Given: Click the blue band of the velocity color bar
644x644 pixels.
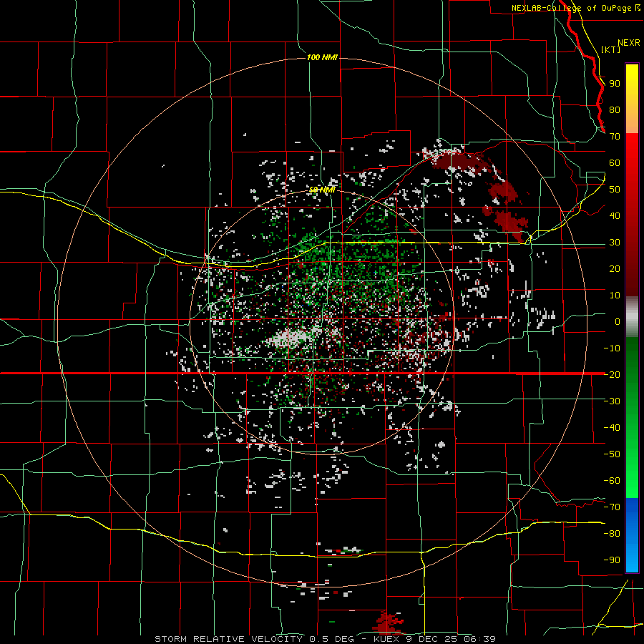Looking at the screenshot, I should (x=632, y=535).
